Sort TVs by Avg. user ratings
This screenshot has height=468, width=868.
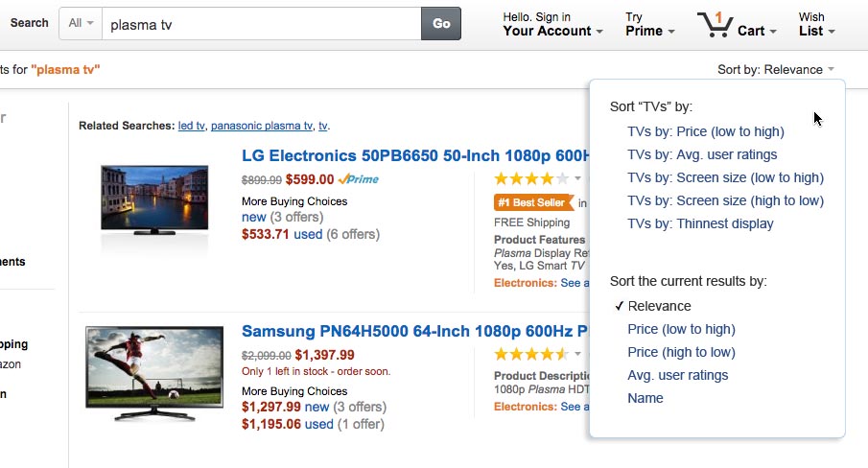(702, 154)
